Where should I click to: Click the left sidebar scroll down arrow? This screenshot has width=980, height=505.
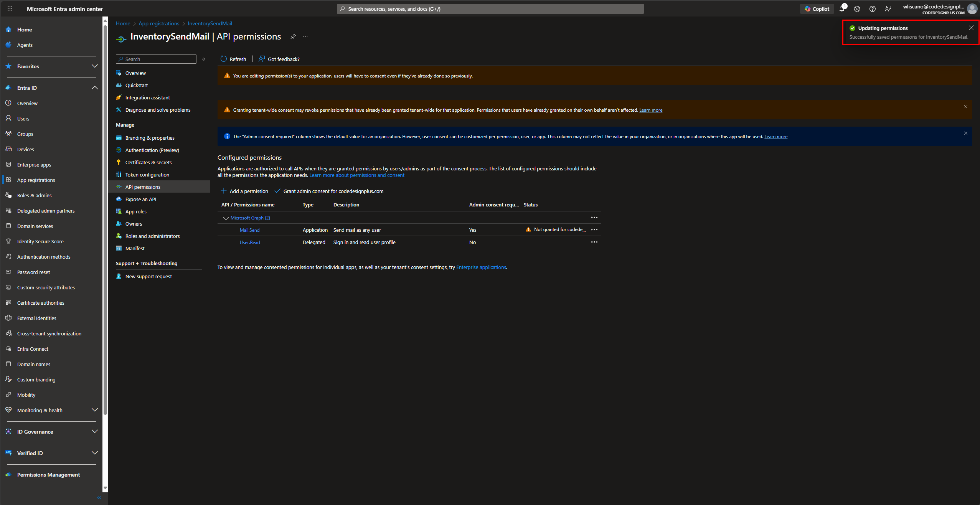[105, 488]
